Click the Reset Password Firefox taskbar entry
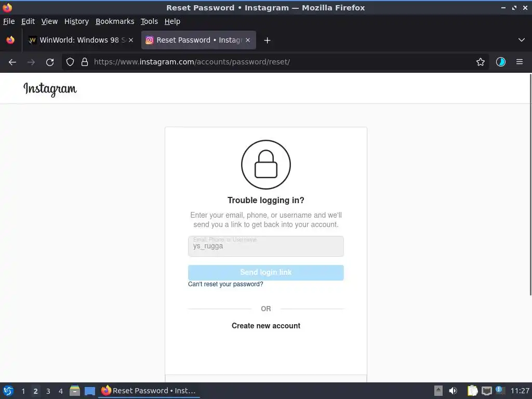The height and width of the screenshot is (399, 532). click(149, 391)
